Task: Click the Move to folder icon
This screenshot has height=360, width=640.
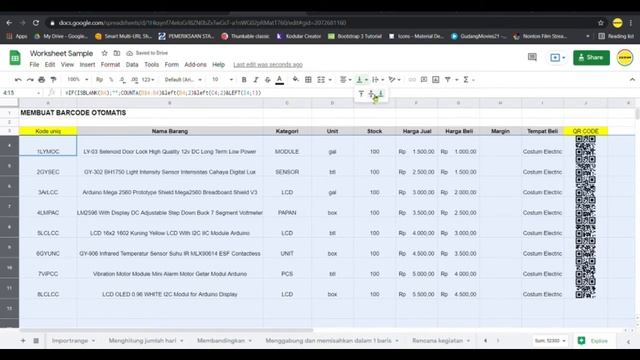Action: [117, 53]
